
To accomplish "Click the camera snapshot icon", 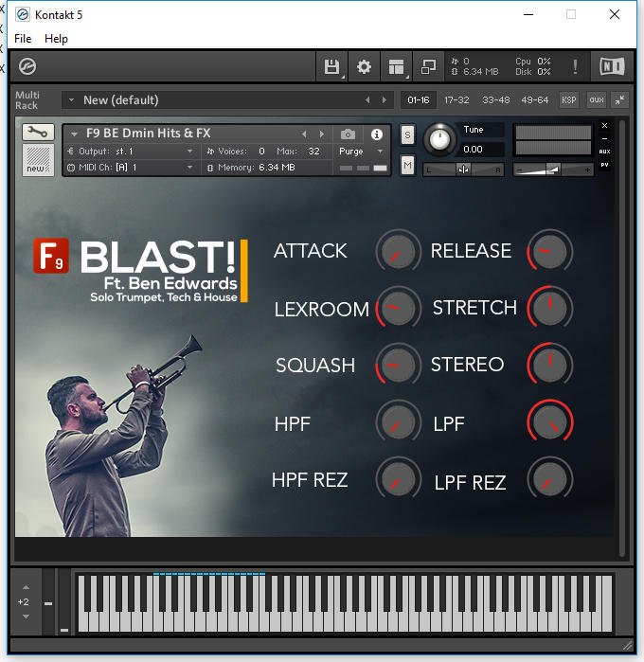I will pyautogui.click(x=348, y=134).
